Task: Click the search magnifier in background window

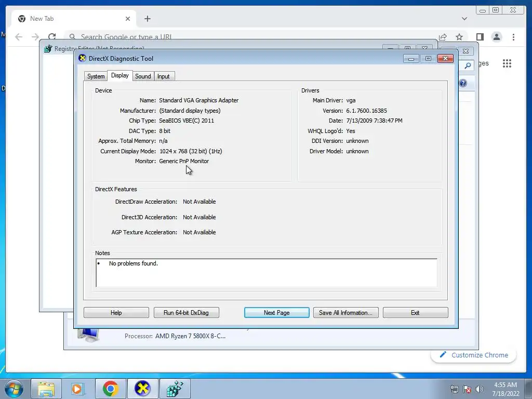Action: click(x=468, y=65)
